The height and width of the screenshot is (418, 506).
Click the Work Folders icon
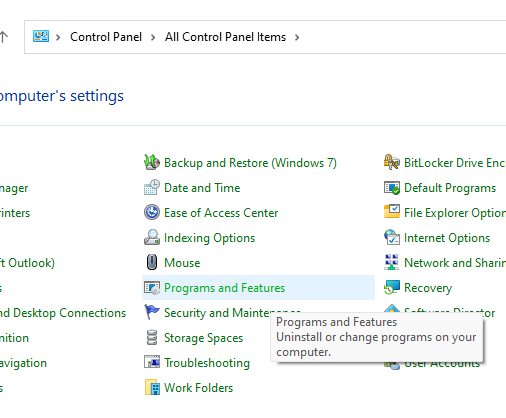pos(152,387)
